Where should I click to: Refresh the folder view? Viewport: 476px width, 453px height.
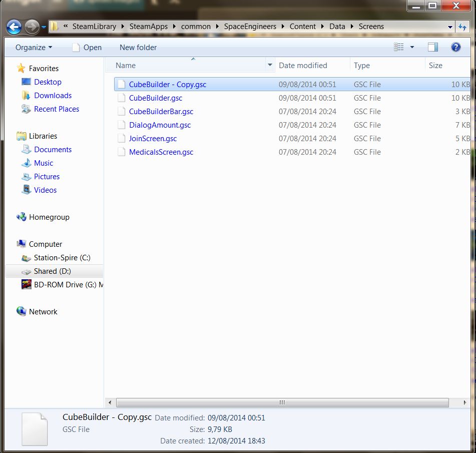click(x=462, y=27)
